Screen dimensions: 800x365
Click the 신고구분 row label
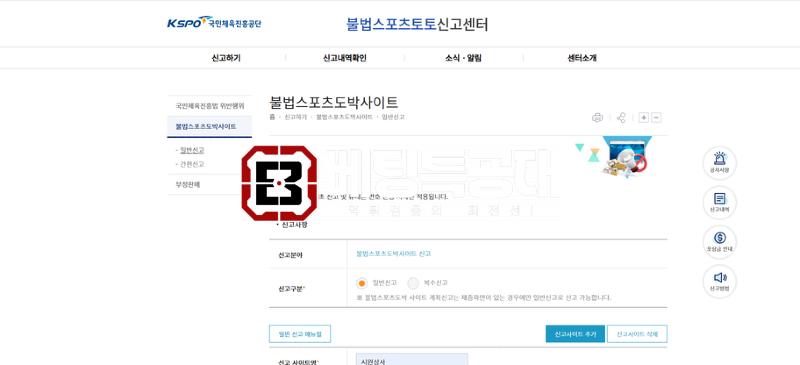pos(291,289)
